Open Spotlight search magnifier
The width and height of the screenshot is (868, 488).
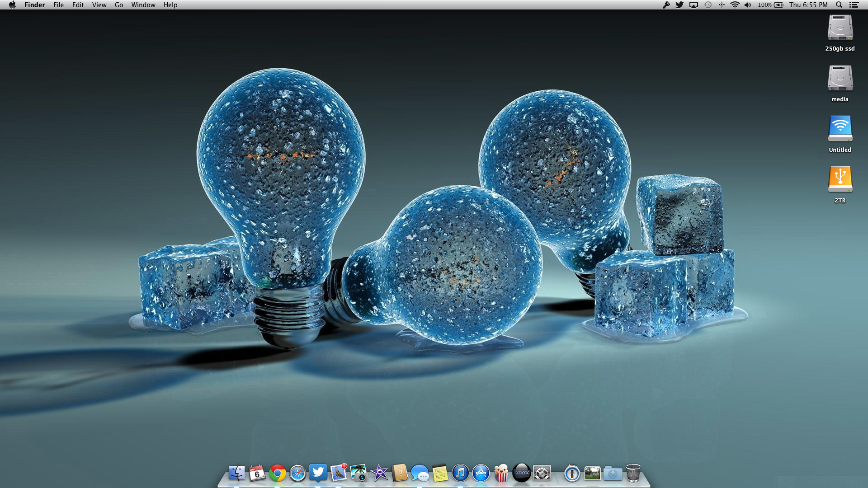click(x=839, y=5)
